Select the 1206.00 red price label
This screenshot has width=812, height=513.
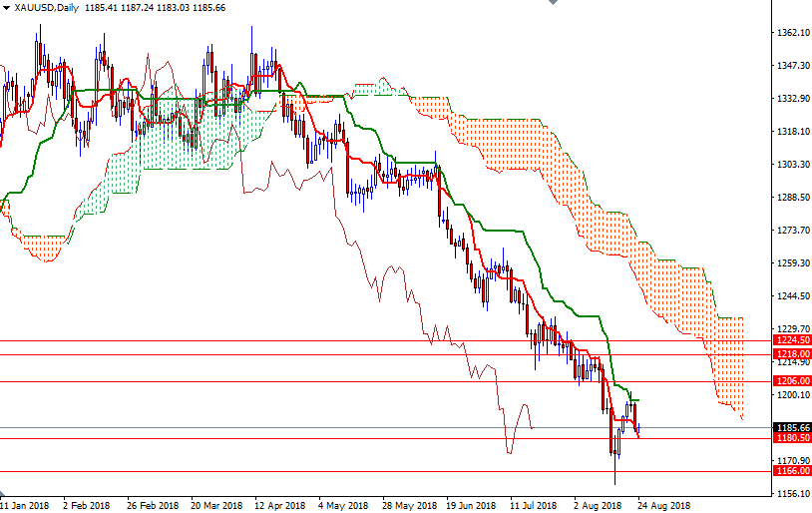(793, 381)
